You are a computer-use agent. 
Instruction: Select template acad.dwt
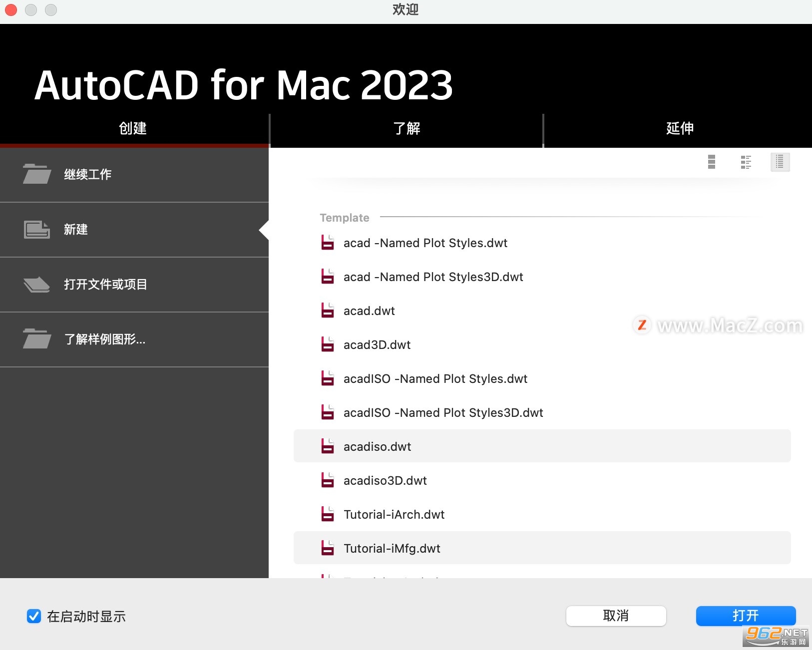click(542, 311)
